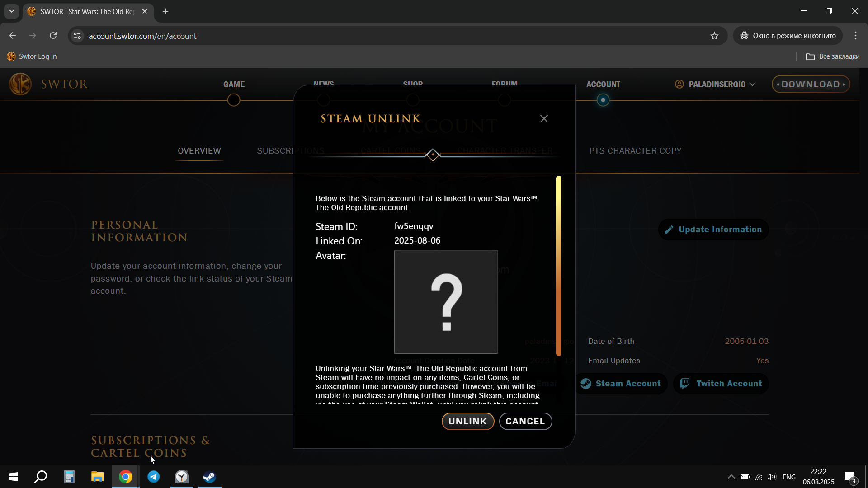The height and width of the screenshot is (488, 868).
Task: Open the notification center icon
Action: 850,477
